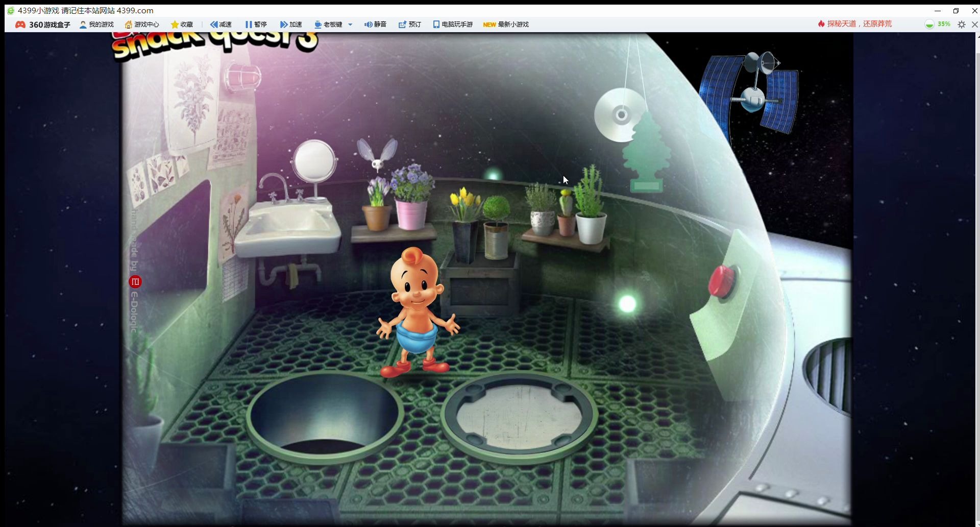
Task: Open 最新小游戏 list
Action: point(506,25)
